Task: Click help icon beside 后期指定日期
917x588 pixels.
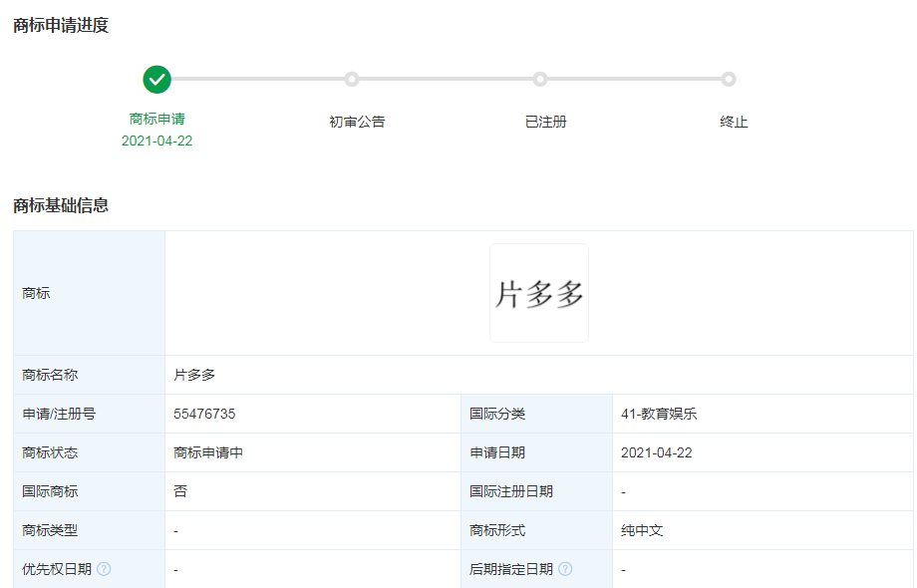Action: (x=565, y=569)
